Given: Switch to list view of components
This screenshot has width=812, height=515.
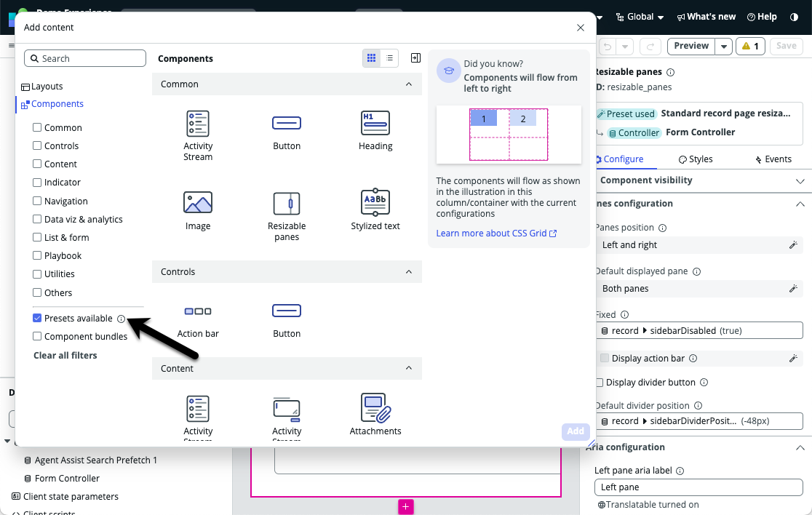Looking at the screenshot, I should pos(389,58).
